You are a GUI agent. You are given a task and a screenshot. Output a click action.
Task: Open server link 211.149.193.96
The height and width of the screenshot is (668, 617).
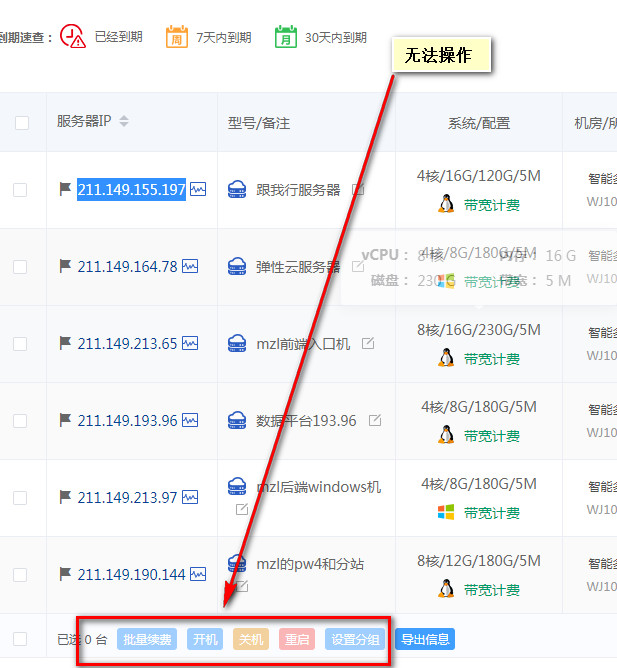127,421
